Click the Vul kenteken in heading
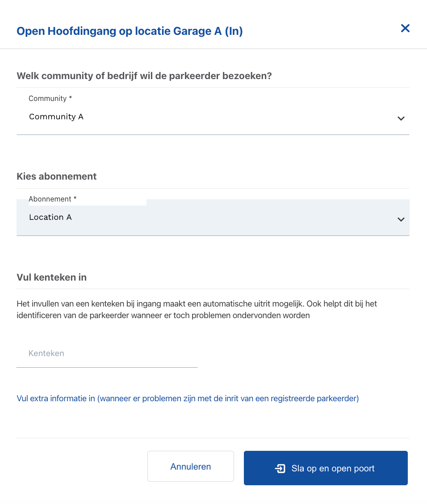427x504 pixels. pos(51,277)
